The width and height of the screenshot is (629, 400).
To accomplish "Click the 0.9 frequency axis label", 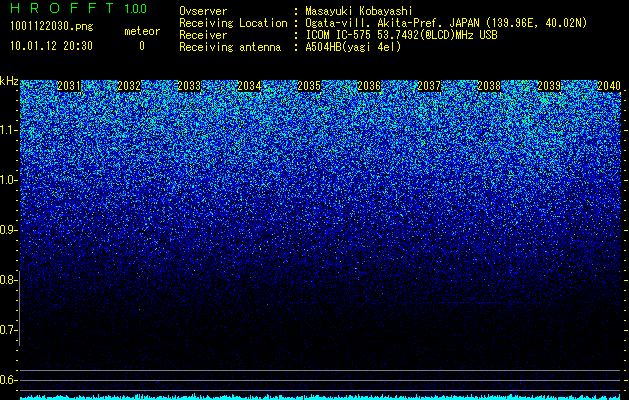I will click(x=8, y=230).
